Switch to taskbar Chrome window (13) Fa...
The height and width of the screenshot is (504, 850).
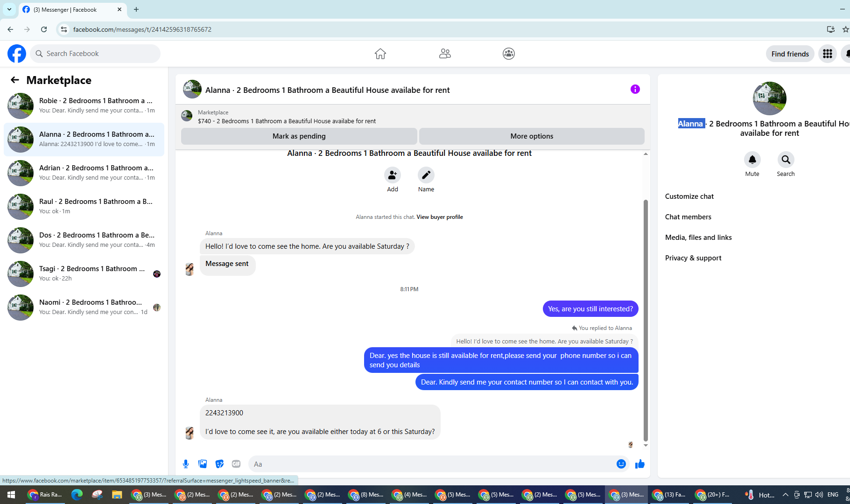coord(670,495)
